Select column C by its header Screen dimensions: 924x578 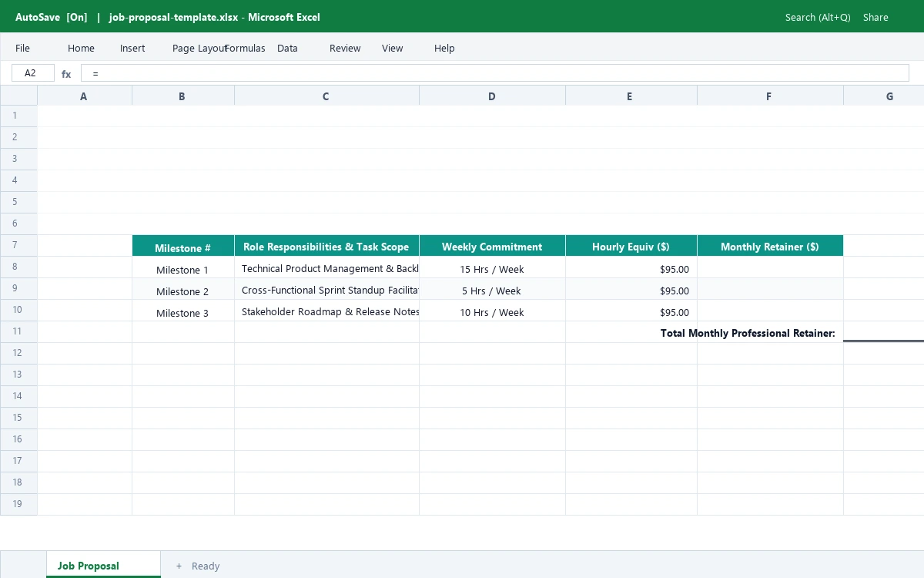(x=326, y=96)
